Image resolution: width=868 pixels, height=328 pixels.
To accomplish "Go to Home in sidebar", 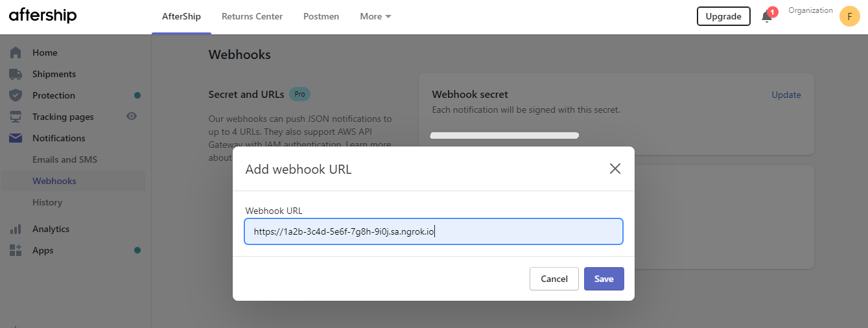I will tap(45, 53).
